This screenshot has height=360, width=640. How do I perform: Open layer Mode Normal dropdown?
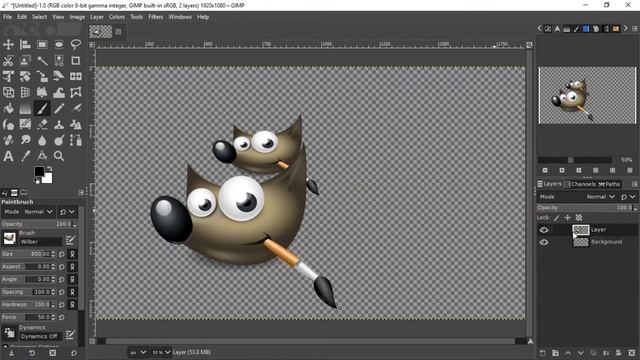(x=577, y=197)
